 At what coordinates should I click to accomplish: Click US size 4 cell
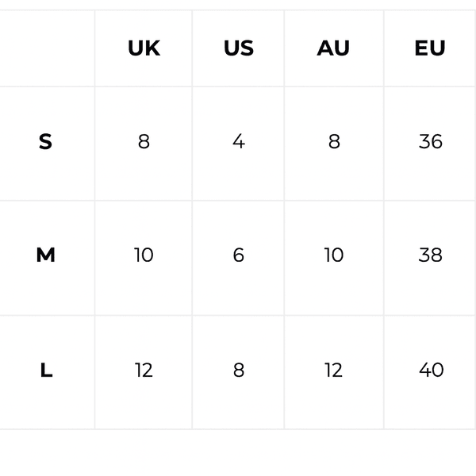(238, 142)
